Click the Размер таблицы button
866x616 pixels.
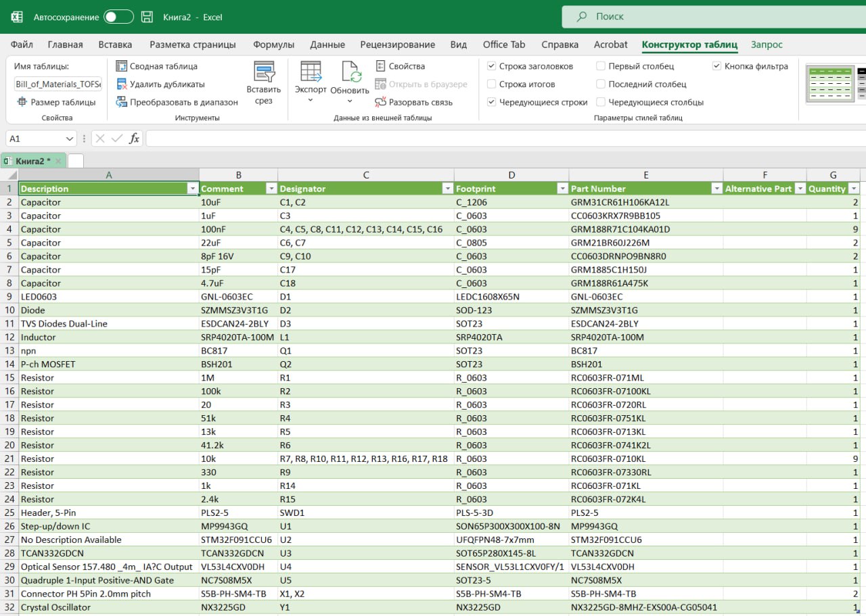pos(55,102)
